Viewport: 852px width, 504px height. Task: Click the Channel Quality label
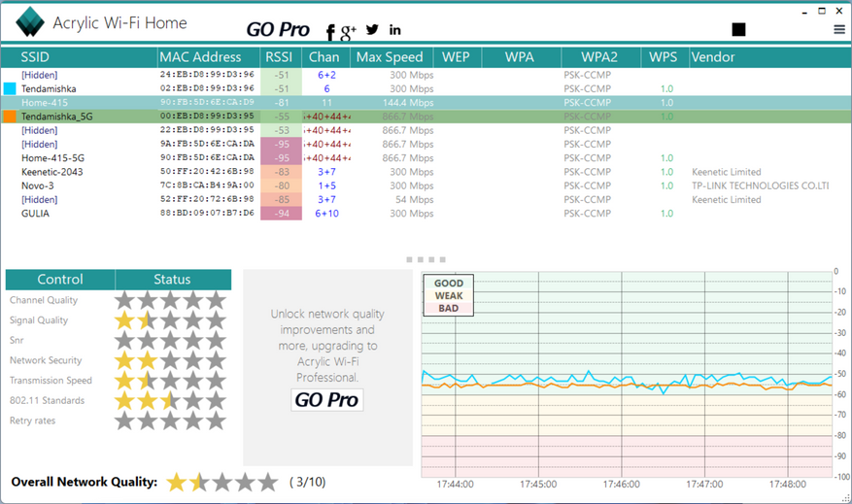tap(44, 300)
